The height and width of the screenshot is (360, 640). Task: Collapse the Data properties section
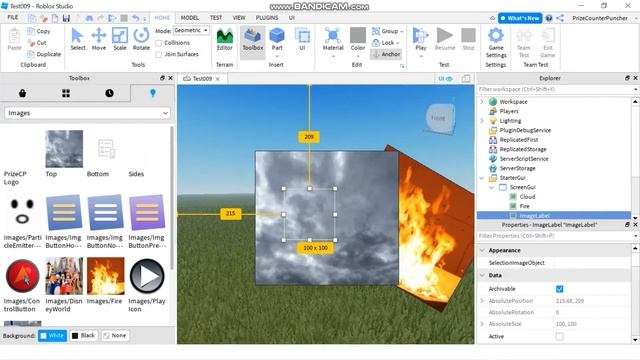click(482, 276)
